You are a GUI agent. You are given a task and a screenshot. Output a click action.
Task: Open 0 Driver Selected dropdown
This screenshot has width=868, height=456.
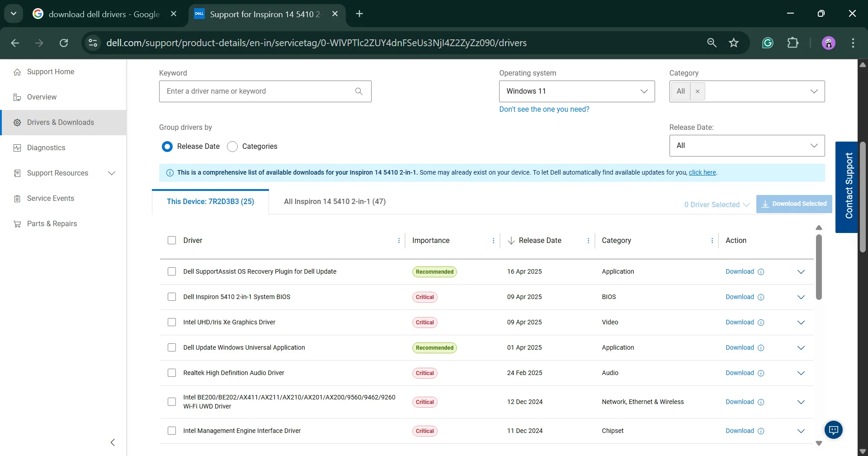pos(717,204)
